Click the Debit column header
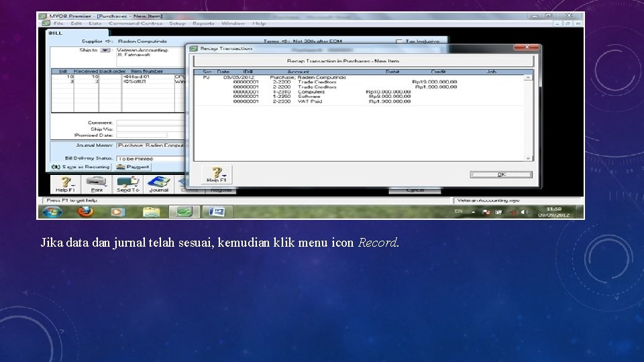 (x=392, y=72)
